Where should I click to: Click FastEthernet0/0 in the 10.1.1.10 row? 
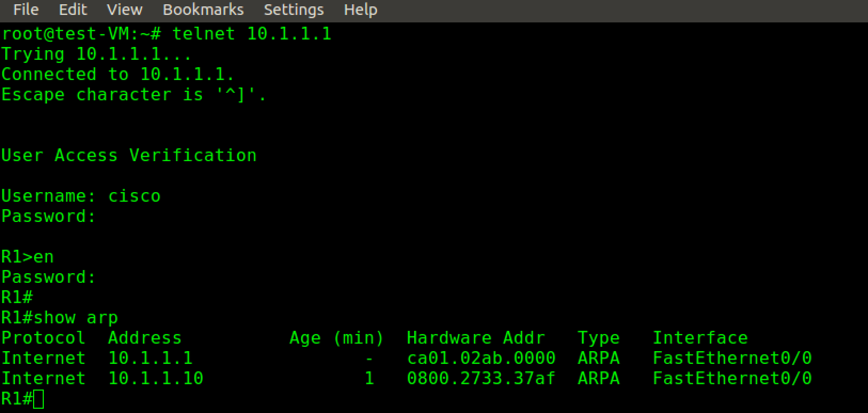tap(732, 378)
